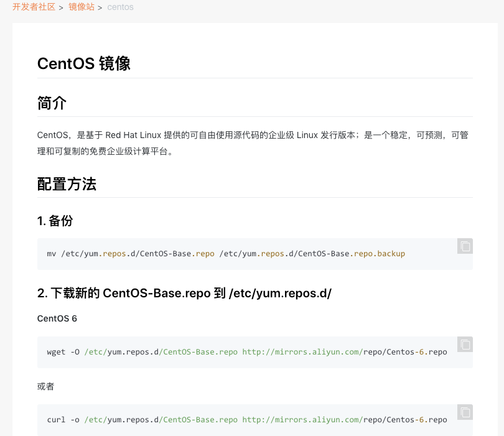Open the 镜像站 breadcrumb link

tap(82, 7)
